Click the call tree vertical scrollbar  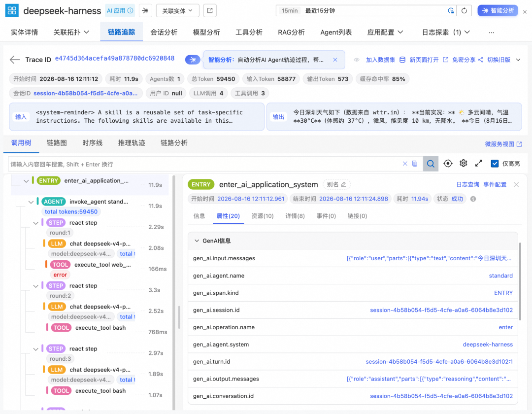coord(174,292)
